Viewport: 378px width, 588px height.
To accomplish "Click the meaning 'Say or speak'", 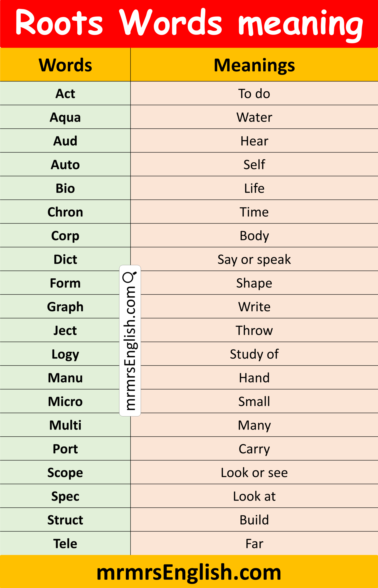I will [x=254, y=259].
